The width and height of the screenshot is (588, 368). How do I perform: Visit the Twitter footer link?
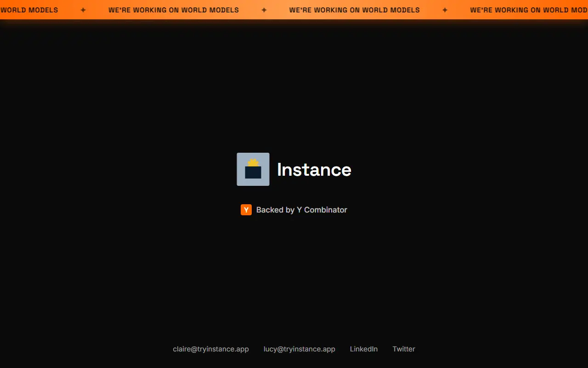[404, 349]
